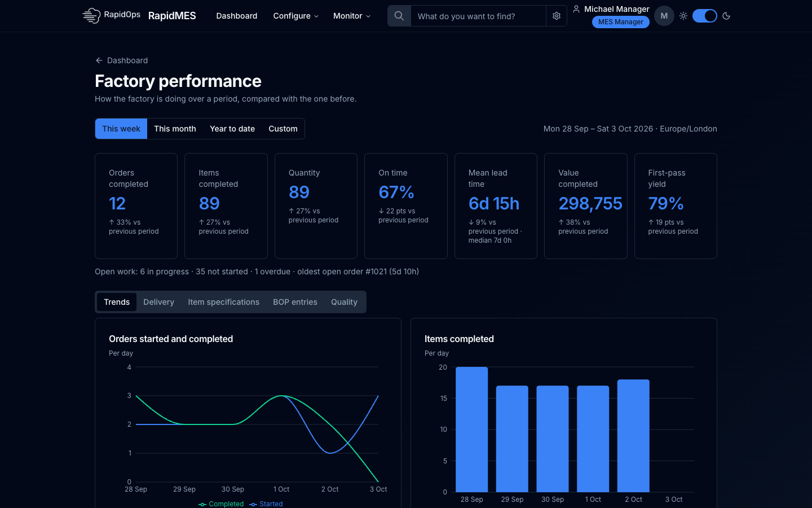
Task: Click the First-pass yield 79% value
Action: tap(666, 203)
